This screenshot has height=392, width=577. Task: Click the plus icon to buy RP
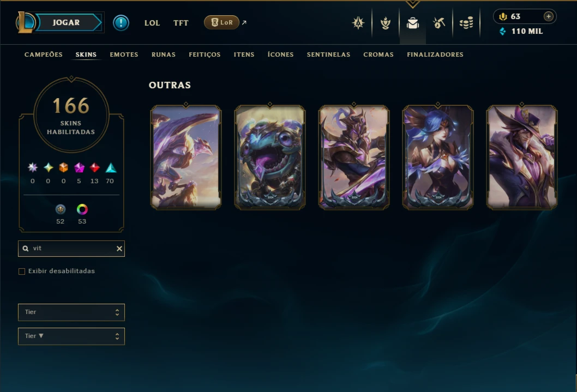click(x=548, y=16)
